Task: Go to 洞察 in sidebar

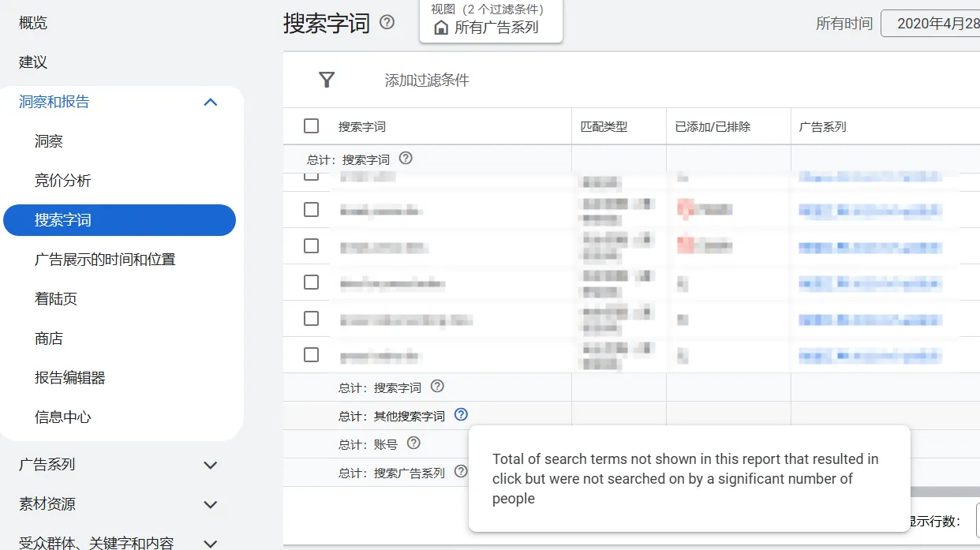Action: tap(49, 141)
